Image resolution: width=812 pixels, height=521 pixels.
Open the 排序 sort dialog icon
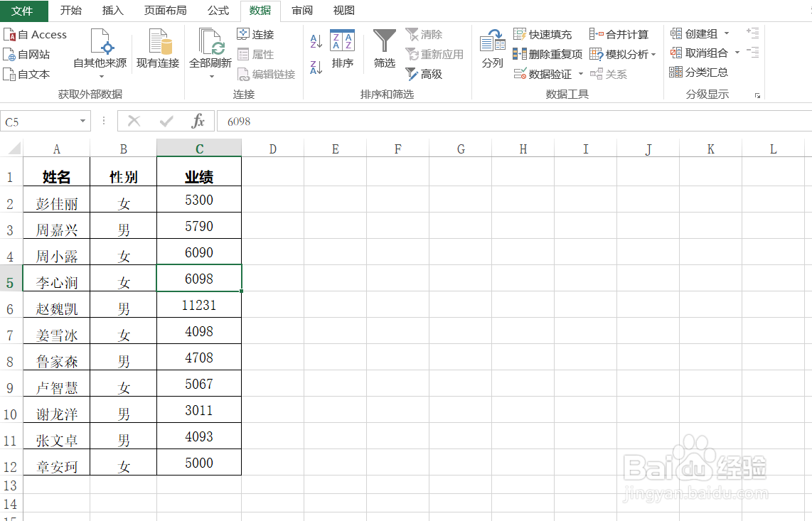[342, 48]
